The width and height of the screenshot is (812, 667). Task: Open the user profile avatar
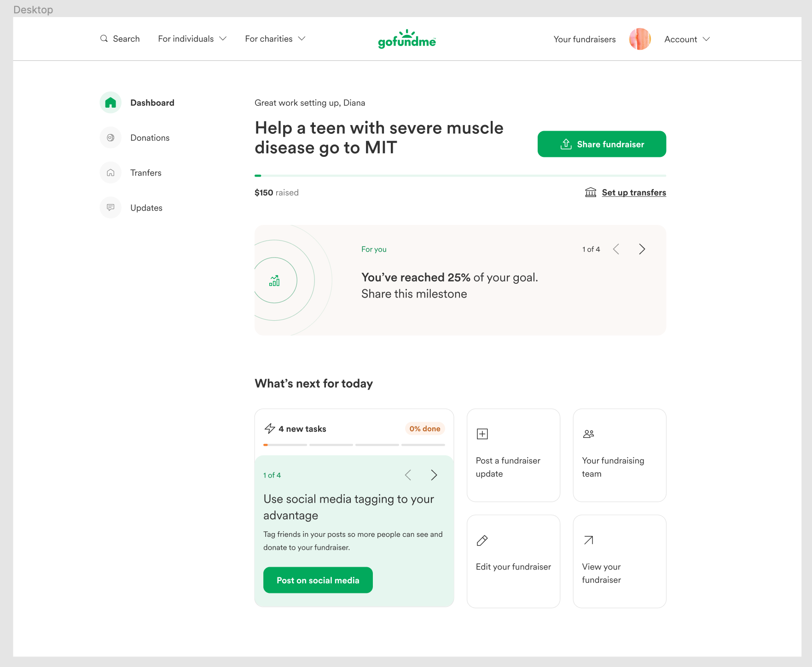640,39
